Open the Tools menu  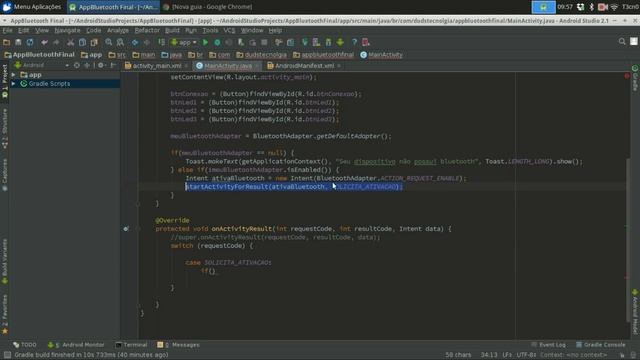click(210, 31)
